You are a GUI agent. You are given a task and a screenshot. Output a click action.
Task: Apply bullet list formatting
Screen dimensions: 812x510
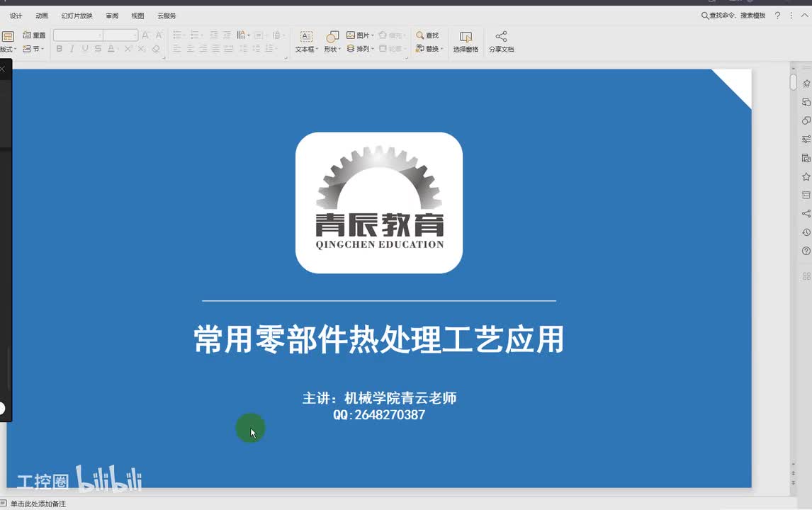(178, 35)
